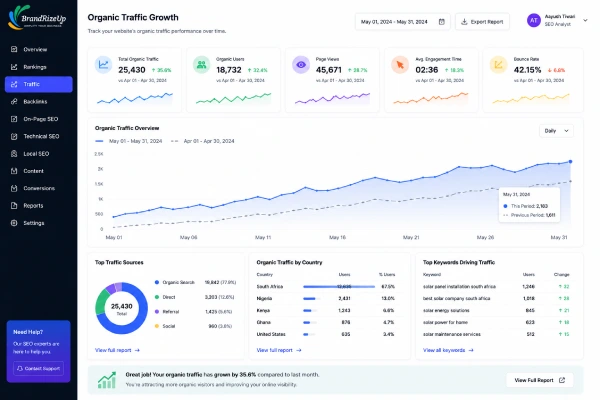Click the May 31 data point on chart
Viewport: 600px width, 400px height.
570,162
